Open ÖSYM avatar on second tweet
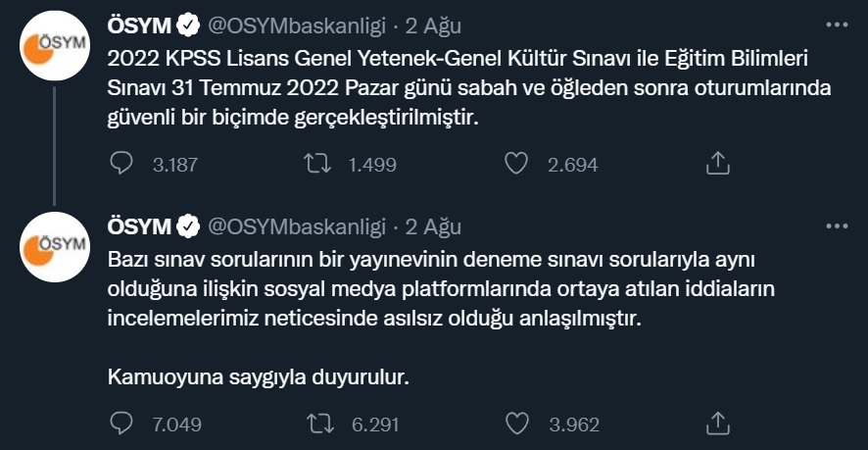868x450 pixels. tap(54, 247)
